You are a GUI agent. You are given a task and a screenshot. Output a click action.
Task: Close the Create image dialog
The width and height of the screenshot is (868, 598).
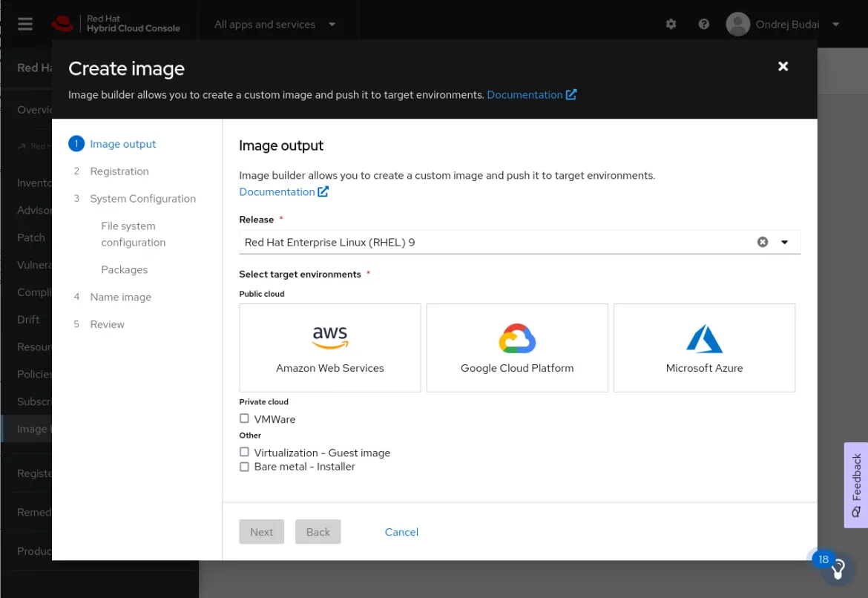pyautogui.click(x=783, y=67)
